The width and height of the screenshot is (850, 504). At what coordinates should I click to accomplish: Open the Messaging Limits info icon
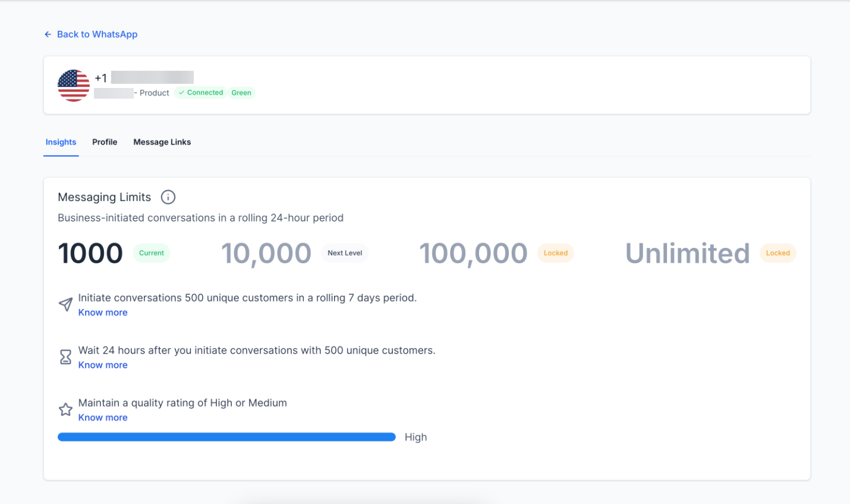click(168, 197)
